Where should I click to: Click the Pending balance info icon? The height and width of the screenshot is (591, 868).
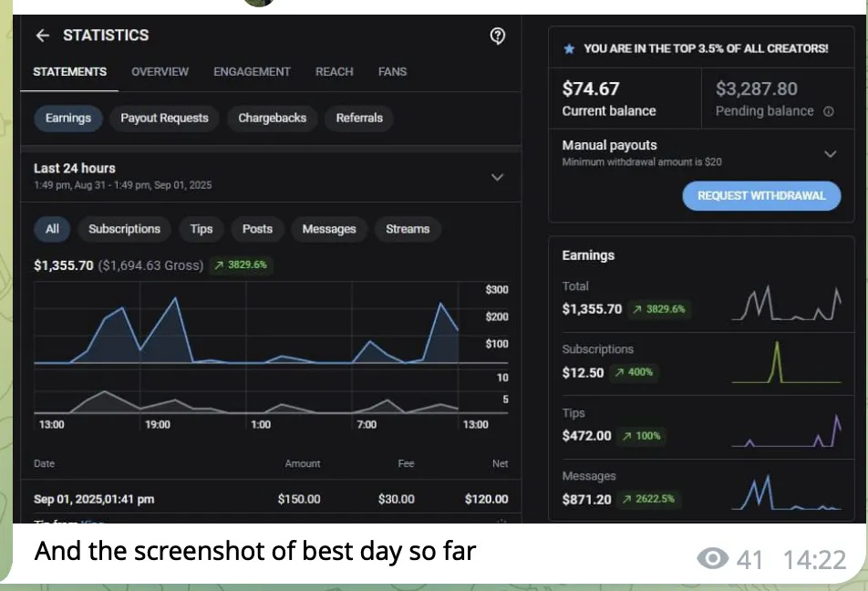[x=828, y=111]
